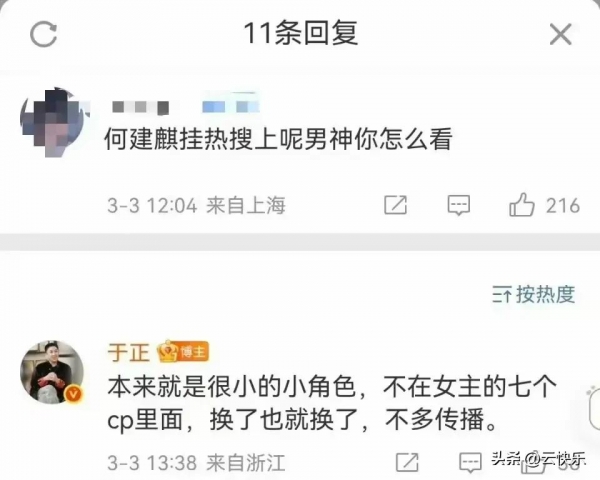Like 于正's reply with the thumbs-up

click(x=532, y=463)
